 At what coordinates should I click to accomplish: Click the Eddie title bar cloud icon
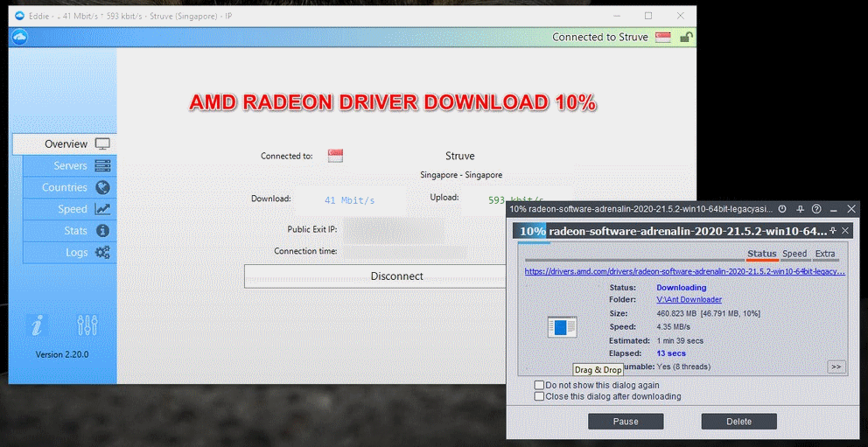pos(20,16)
